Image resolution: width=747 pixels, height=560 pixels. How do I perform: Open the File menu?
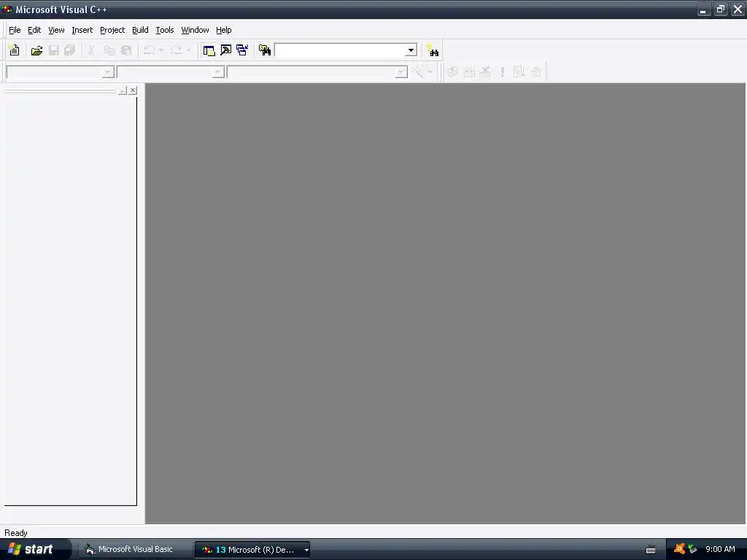point(15,30)
